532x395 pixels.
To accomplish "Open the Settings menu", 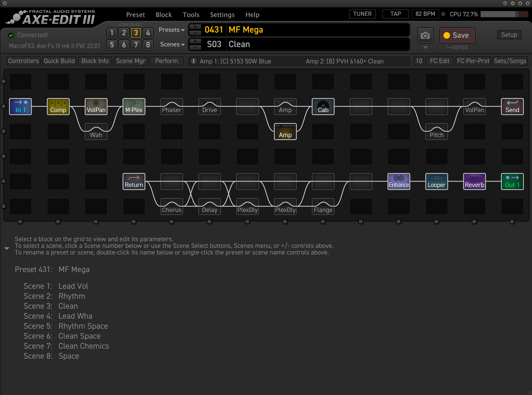I will (x=222, y=15).
